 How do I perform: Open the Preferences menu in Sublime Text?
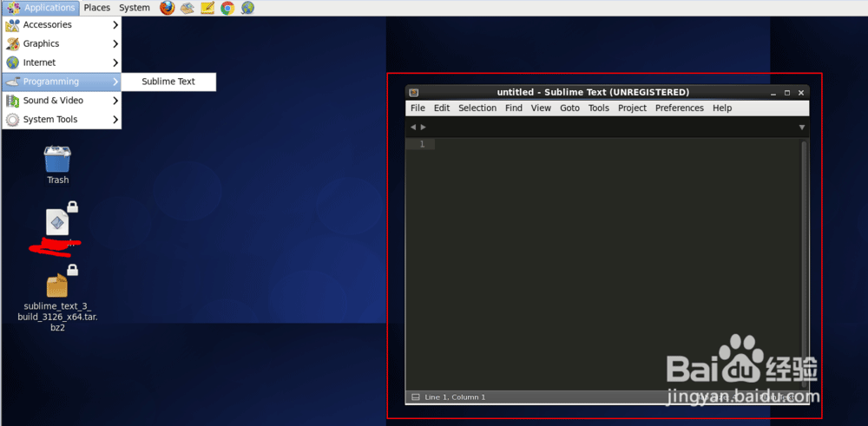680,108
